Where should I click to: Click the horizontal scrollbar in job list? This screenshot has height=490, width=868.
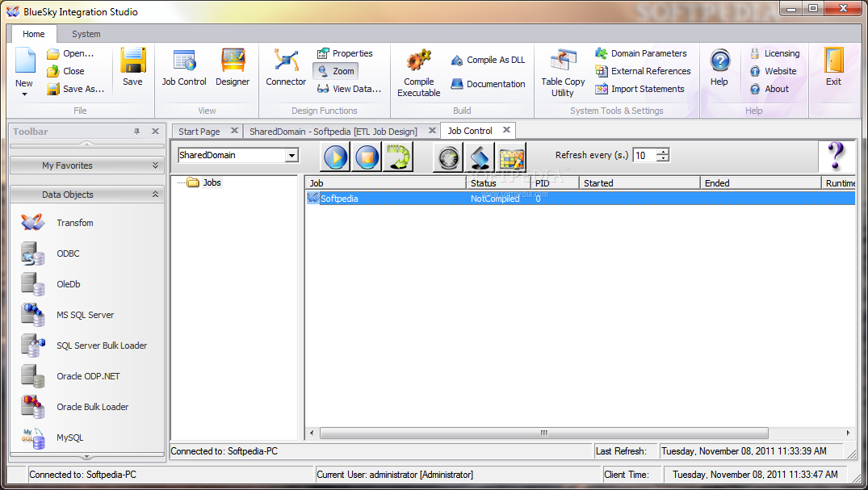(x=543, y=433)
